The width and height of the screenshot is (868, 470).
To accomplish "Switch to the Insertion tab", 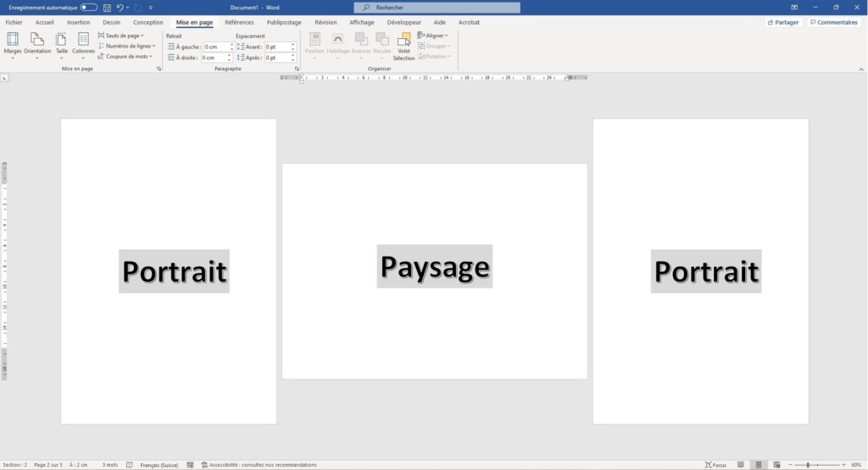I will (x=78, y=23).
